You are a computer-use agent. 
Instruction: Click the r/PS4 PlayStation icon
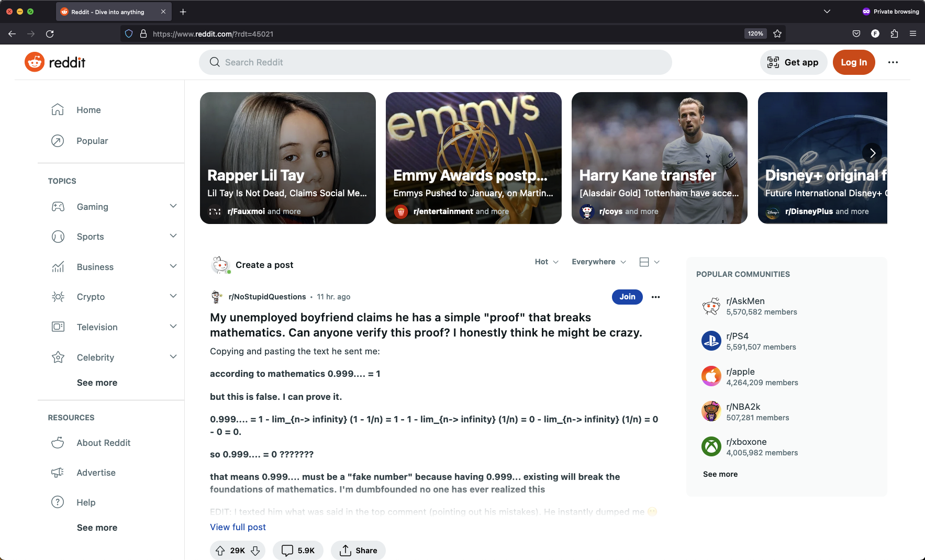pyautogui.click(x=711, y=341)
